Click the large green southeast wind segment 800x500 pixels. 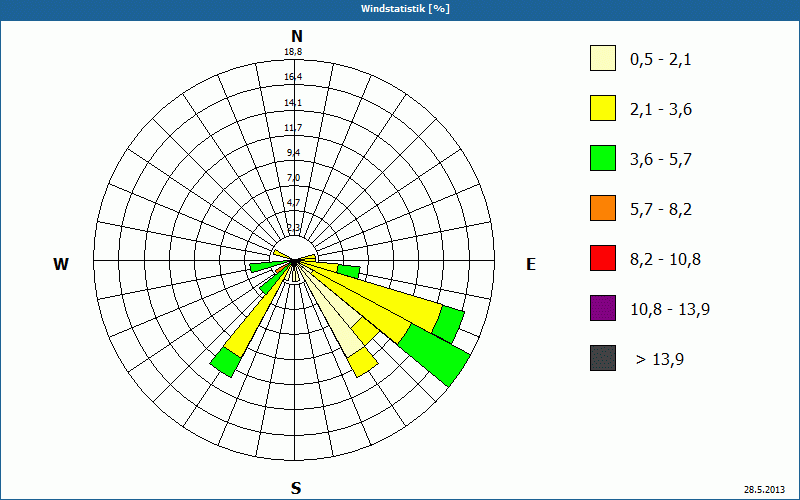click(x=434, y=355)
